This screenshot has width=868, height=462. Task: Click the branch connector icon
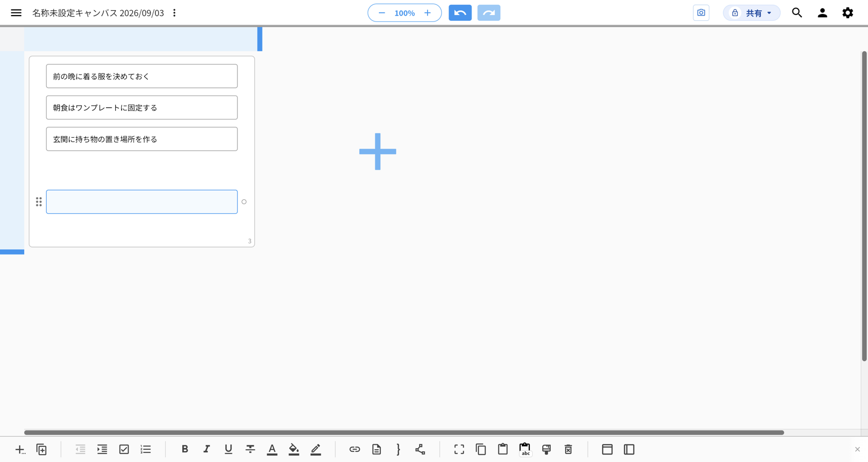(420, 450)
